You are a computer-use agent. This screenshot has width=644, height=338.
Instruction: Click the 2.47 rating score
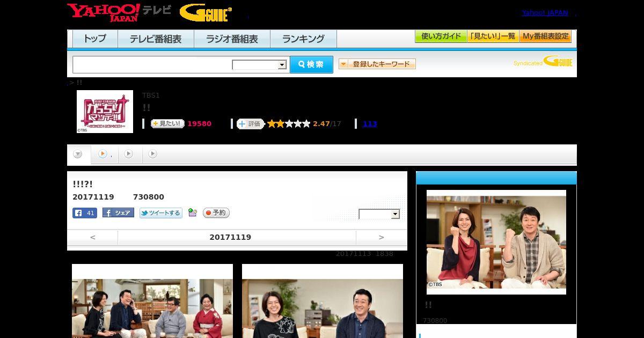coord(321,124)
